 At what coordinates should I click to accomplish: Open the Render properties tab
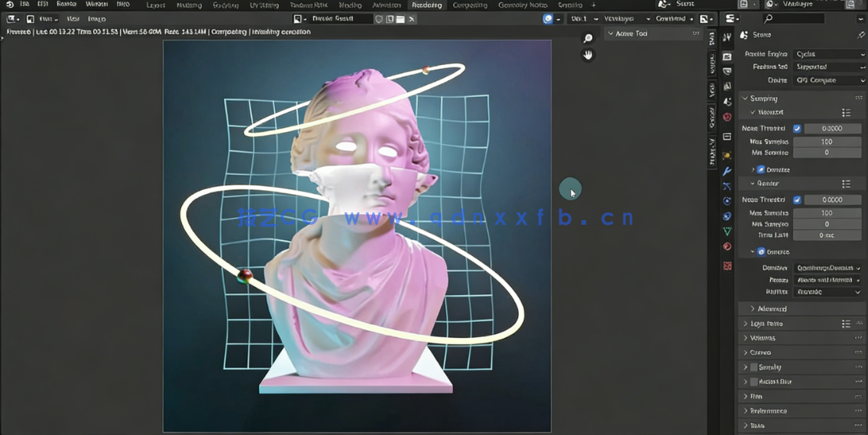(727, 57)
